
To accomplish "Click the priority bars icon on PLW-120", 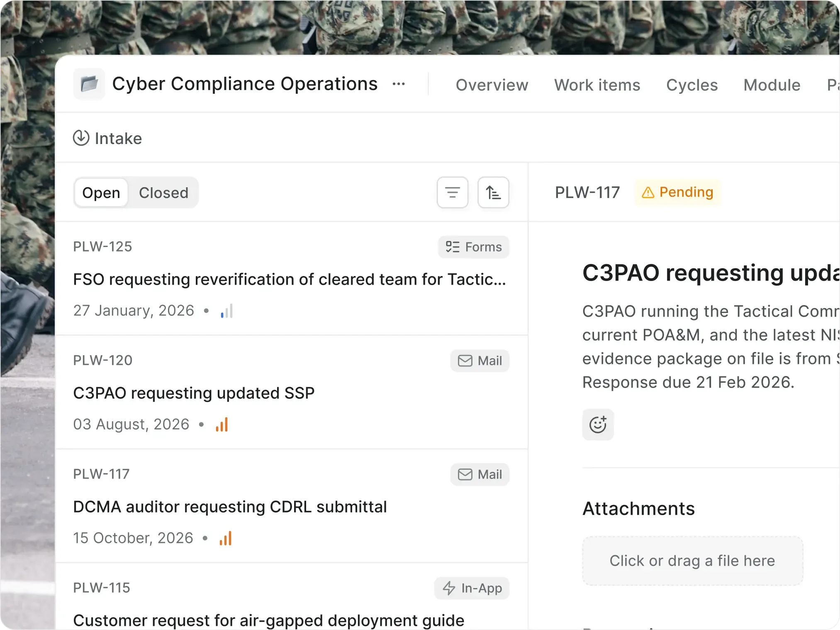I will pyautogui.click(x=222, y=425).
